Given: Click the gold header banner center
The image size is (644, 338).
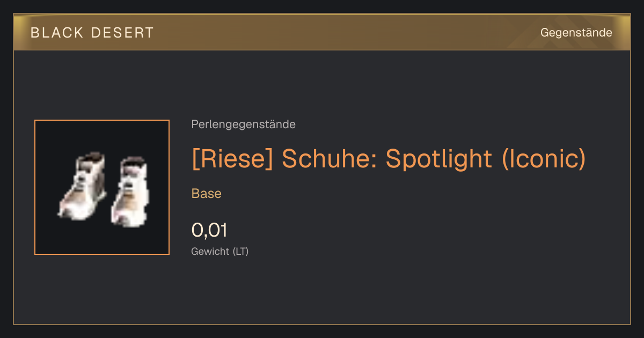Looking at the screenshot, I should click(x=322, y=32).
